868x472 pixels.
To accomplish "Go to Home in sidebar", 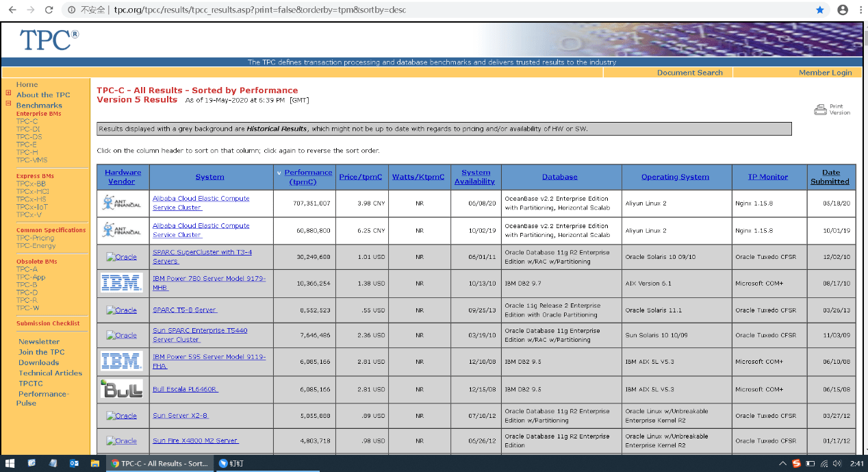I will pyautogui.click(x=27, y=85).
